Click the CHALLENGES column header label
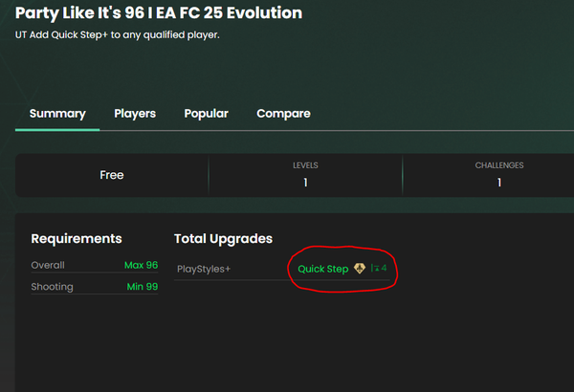The width and height of the screenshot is (574, 392). [499, 165]
